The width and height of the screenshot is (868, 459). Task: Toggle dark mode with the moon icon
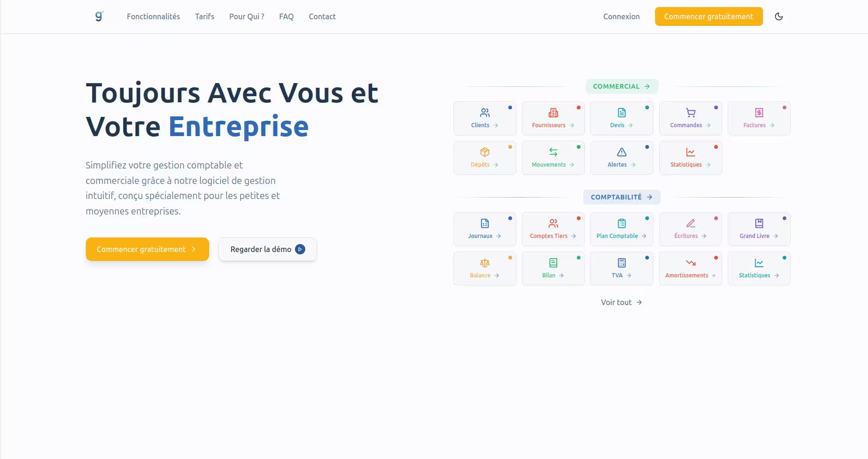point(778,16)
